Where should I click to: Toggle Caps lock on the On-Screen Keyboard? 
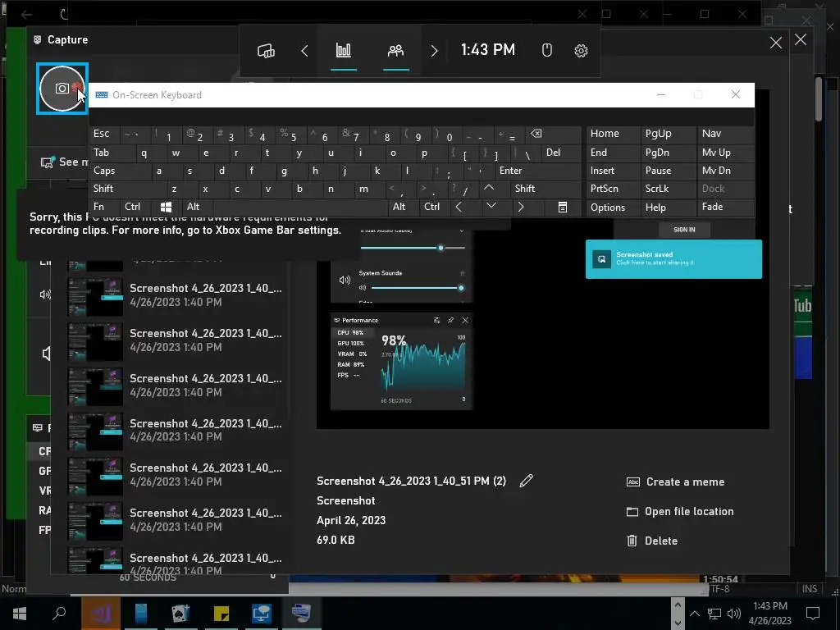tap(120, 171)
